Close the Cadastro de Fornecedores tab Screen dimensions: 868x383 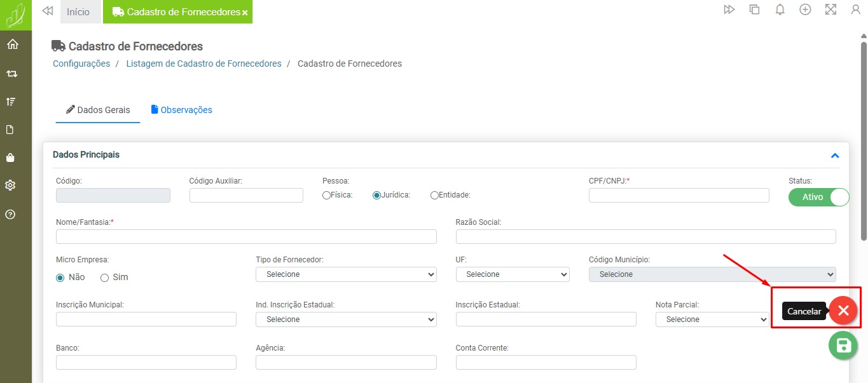tap(245, 13)
